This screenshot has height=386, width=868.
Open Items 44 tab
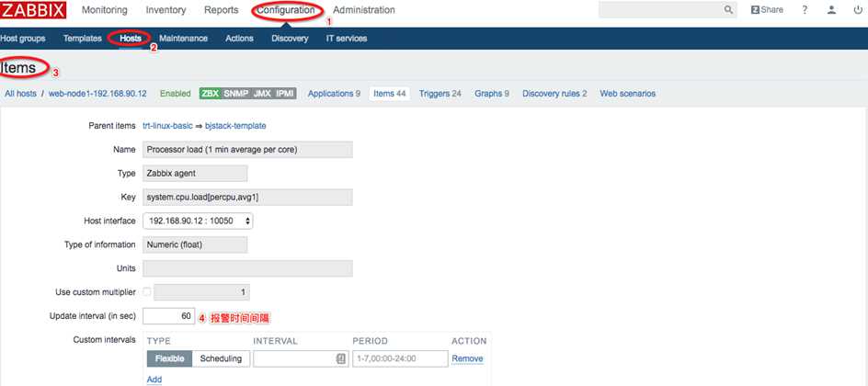[390, 94]
